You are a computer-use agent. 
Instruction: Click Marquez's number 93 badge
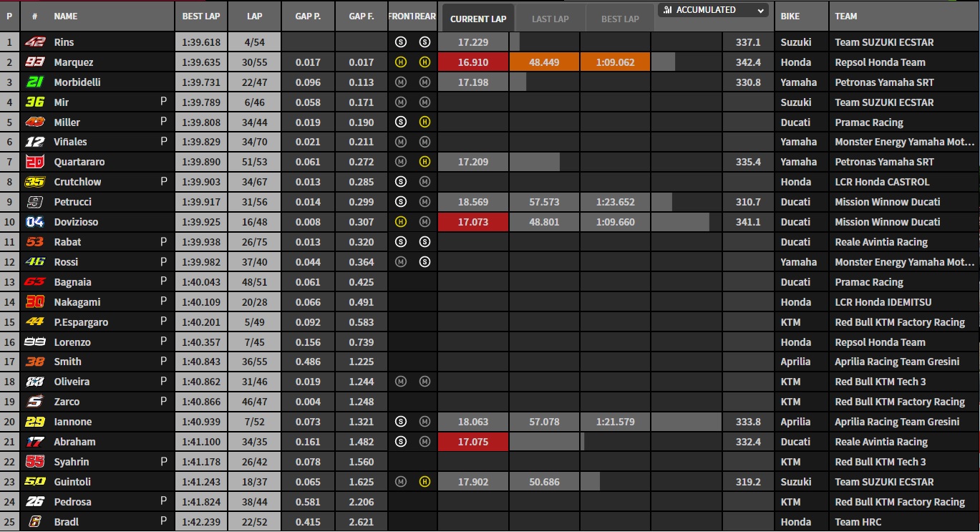point(34,62)
